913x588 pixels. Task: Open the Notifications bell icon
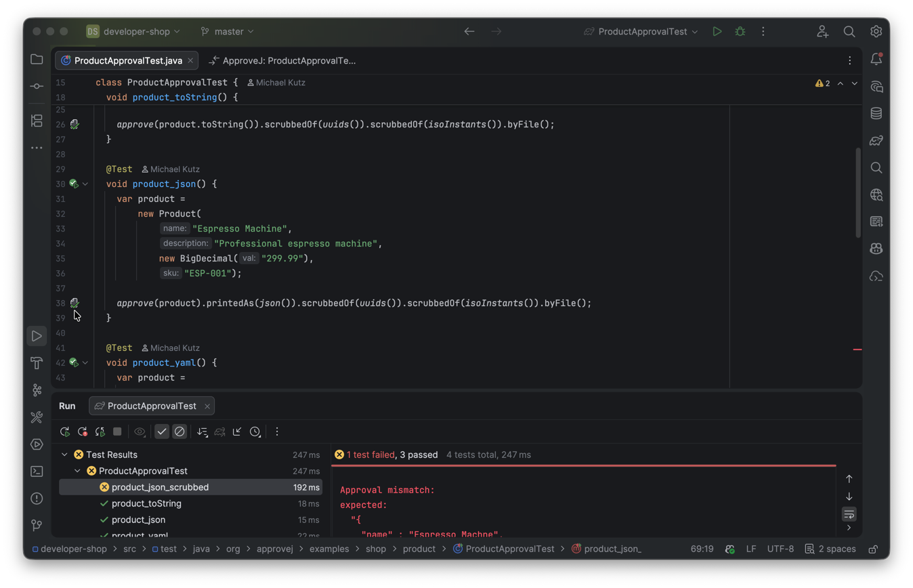(x=876, y=60)
